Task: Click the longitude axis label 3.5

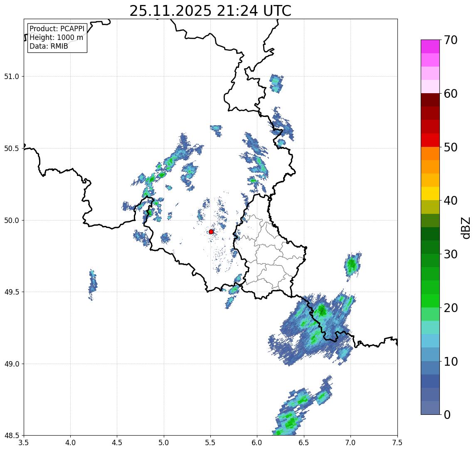Action: 24,443
